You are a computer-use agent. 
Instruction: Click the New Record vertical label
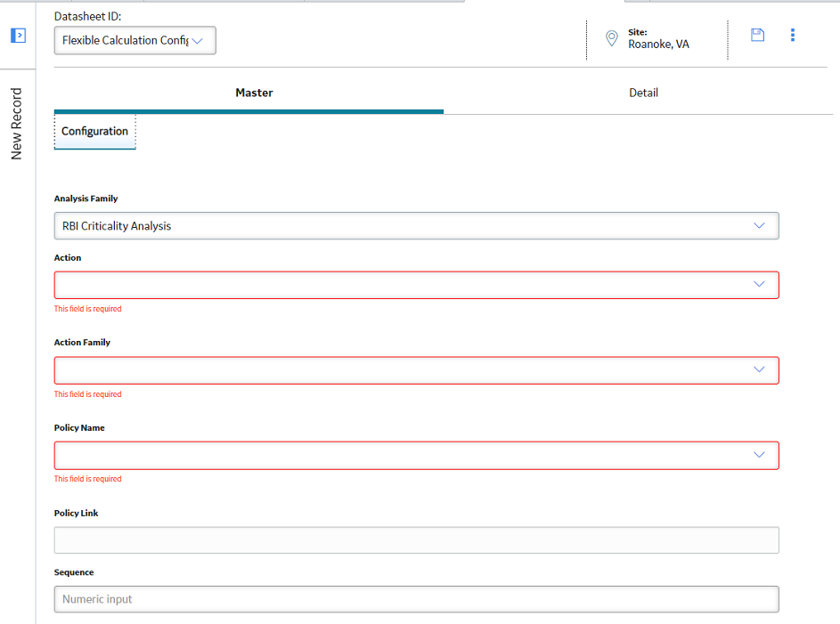17,124
